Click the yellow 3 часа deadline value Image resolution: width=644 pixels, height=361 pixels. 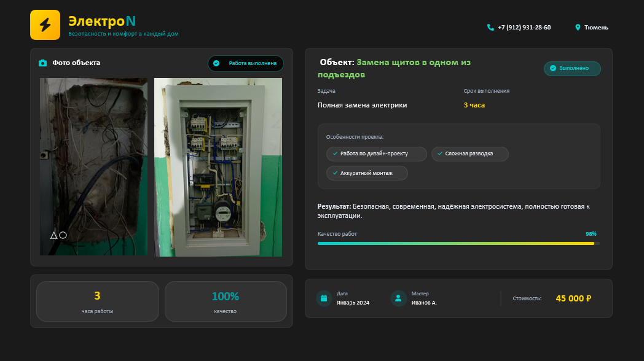pyautogui.click(x=474, y=105)
